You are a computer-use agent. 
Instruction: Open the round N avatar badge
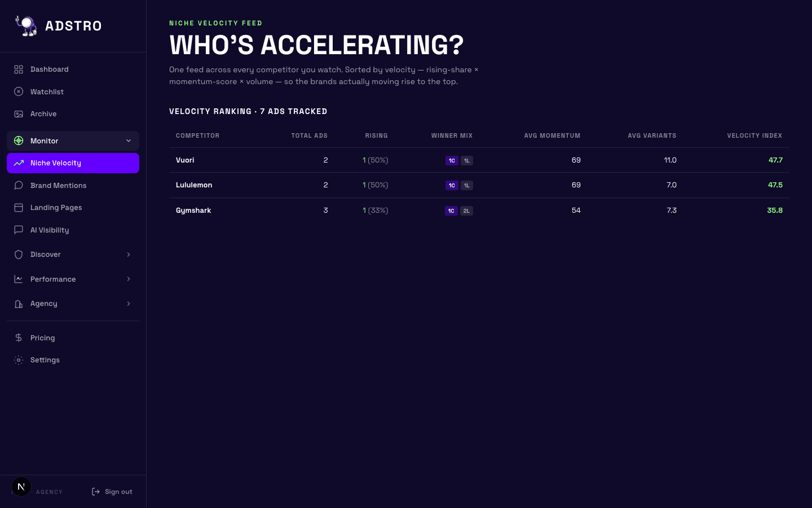pos(21,487)
